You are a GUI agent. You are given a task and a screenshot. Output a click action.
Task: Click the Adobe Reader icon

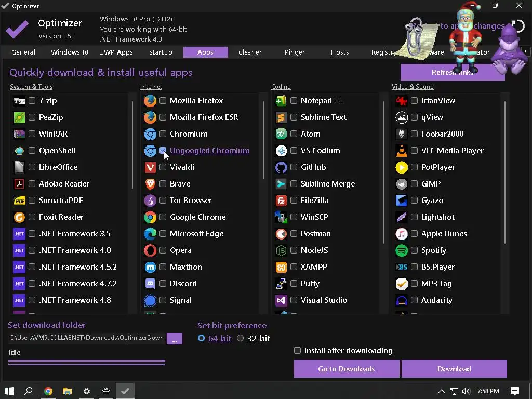coord(19,184)
